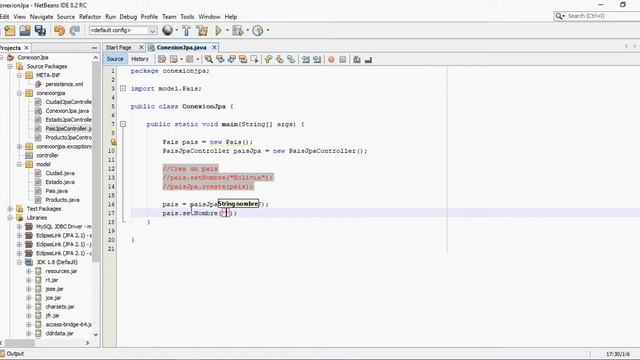Click the line 9 hint lightbulb
The image size is (640, 360).
tap(113, 142)
